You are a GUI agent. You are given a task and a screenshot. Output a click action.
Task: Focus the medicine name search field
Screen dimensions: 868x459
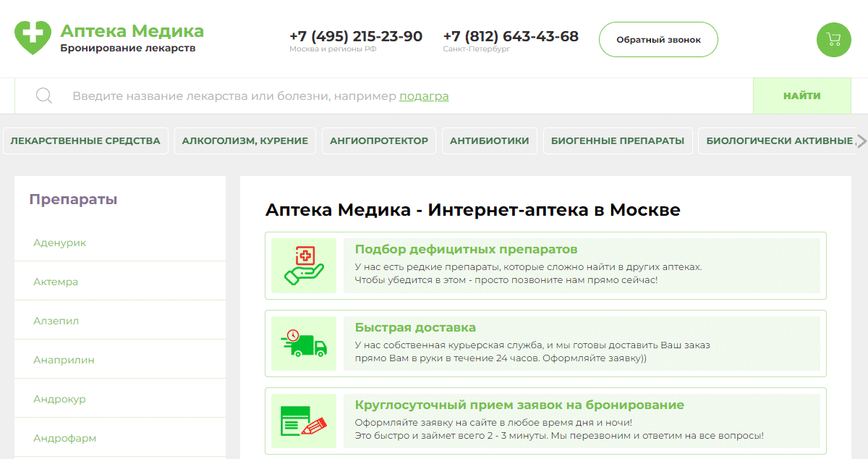(383, 96)
